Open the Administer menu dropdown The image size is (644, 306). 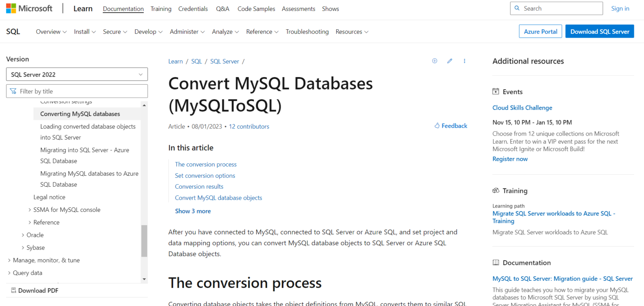(x=187, y=32)
